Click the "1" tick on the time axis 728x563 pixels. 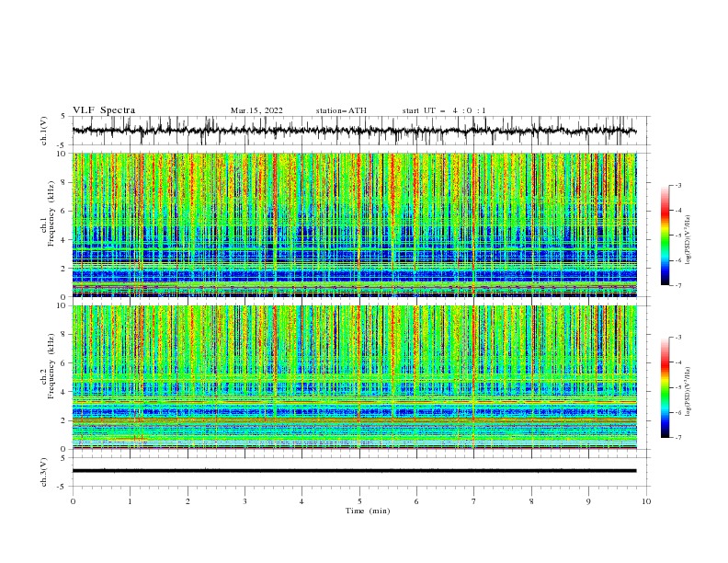[130, 501]
